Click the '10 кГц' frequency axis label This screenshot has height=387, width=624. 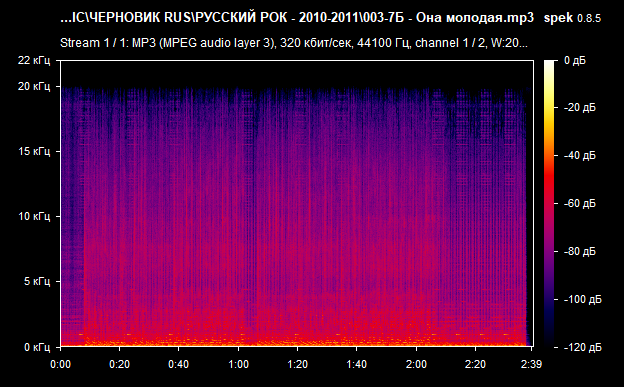point(34,216)
